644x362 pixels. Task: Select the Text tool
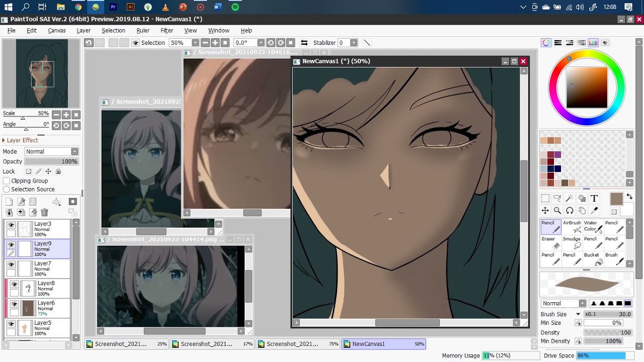pyautogui.click(x=594, y=198)
